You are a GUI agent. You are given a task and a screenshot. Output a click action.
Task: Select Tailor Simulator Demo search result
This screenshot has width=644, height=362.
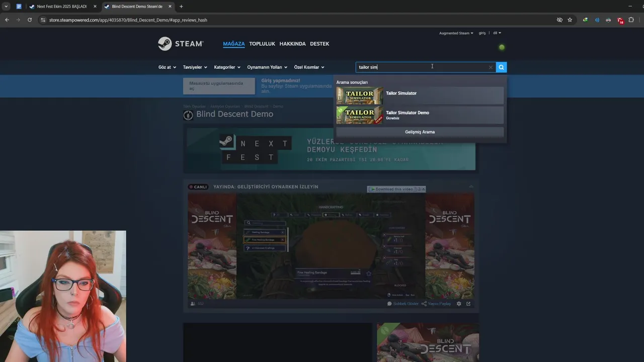(x=420, y=115)
